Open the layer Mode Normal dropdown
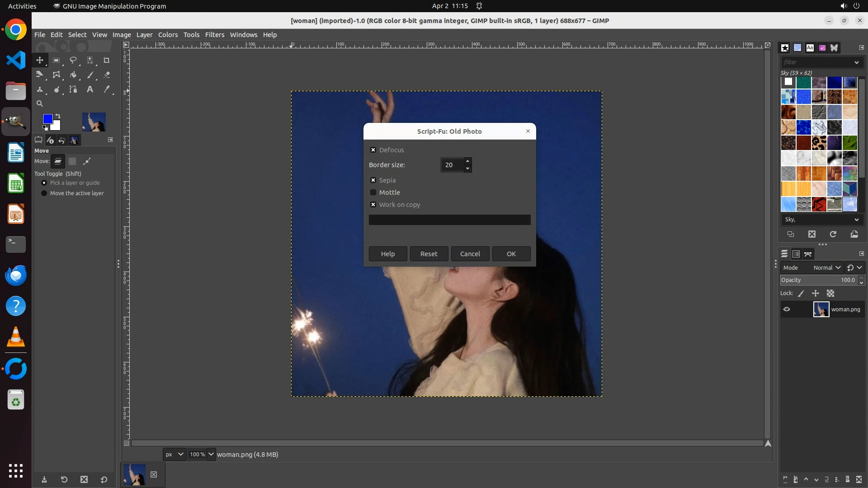This screenshot has width=868, height=488. coord(826,268)
